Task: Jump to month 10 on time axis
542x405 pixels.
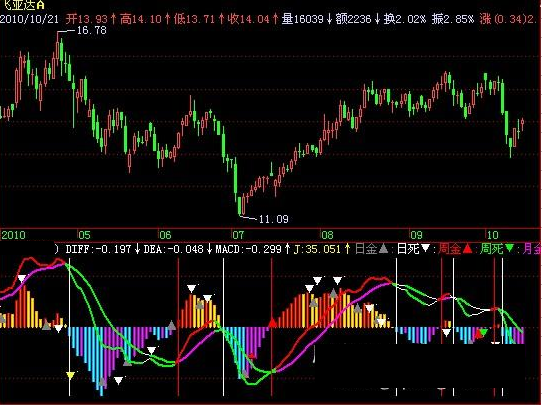Action: pyautogui.click(x=493, y=235)
